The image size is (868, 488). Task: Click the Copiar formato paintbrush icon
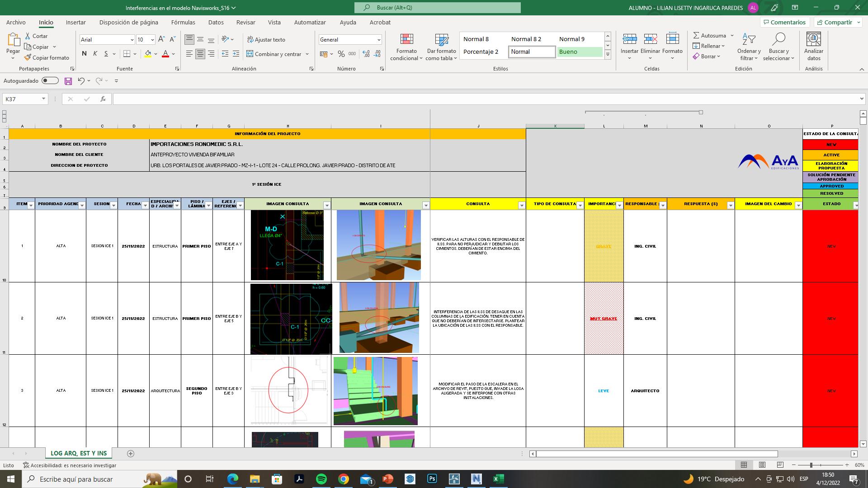coord(28,57)
